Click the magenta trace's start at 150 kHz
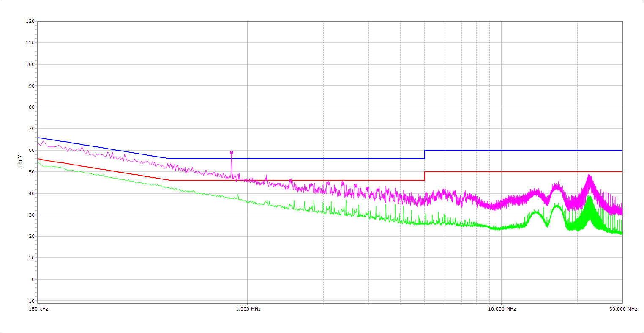This screenshot has width=644, height=333. 38,143
